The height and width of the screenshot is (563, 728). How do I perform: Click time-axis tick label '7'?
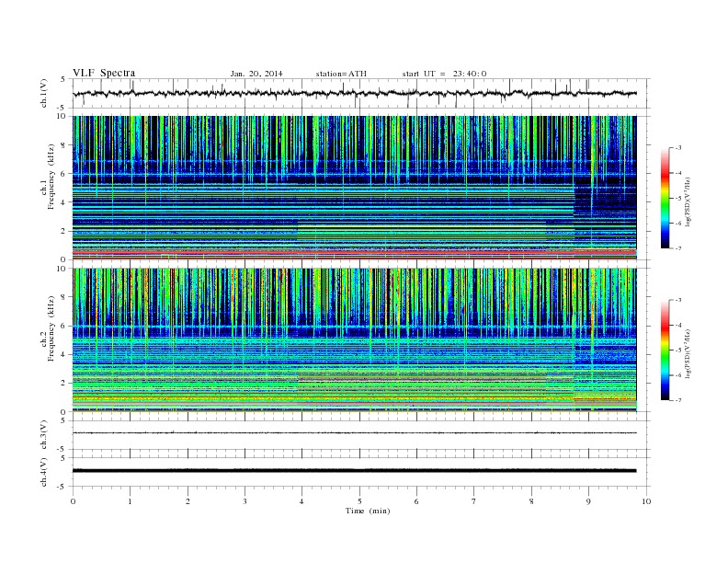pyautogui.click(x=474, y=501)
